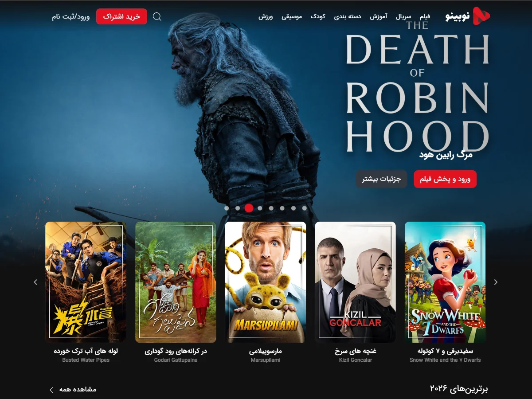Select the first hero slider dot
532x399 pixels.
[227, 208]
